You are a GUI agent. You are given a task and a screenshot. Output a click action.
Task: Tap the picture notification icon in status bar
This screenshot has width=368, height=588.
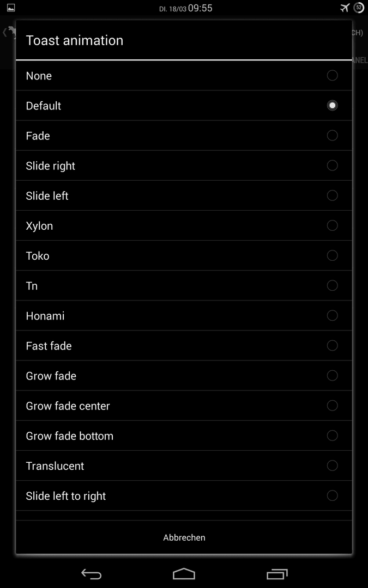pyautogui.click(x=11, y=8)
